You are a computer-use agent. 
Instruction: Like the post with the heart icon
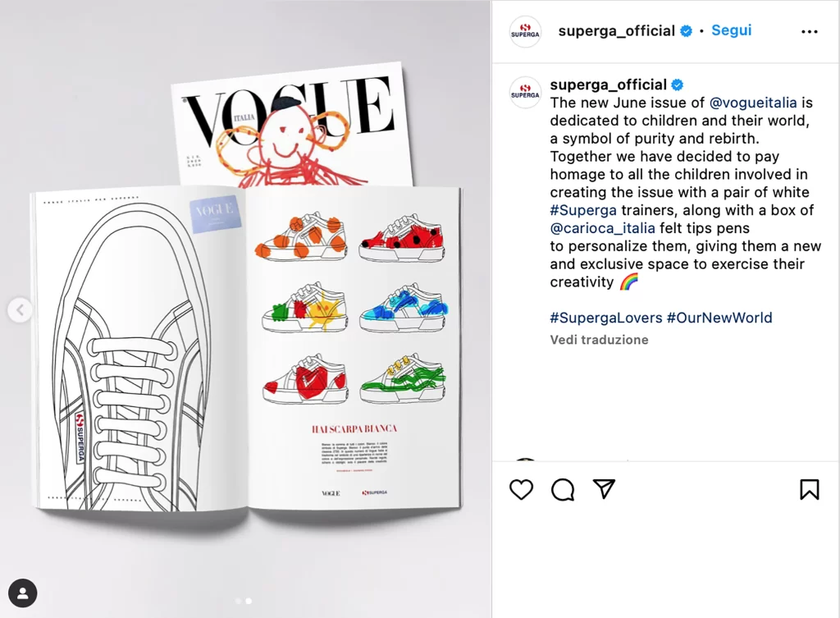click(x=521, y=489)
